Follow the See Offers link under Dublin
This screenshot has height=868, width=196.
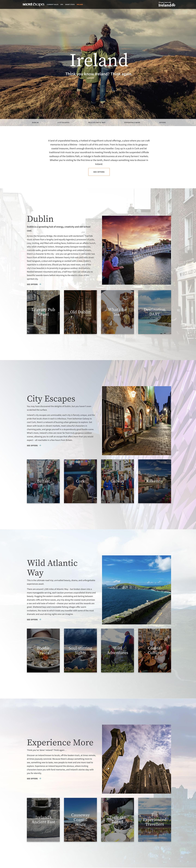pos(32,284)
